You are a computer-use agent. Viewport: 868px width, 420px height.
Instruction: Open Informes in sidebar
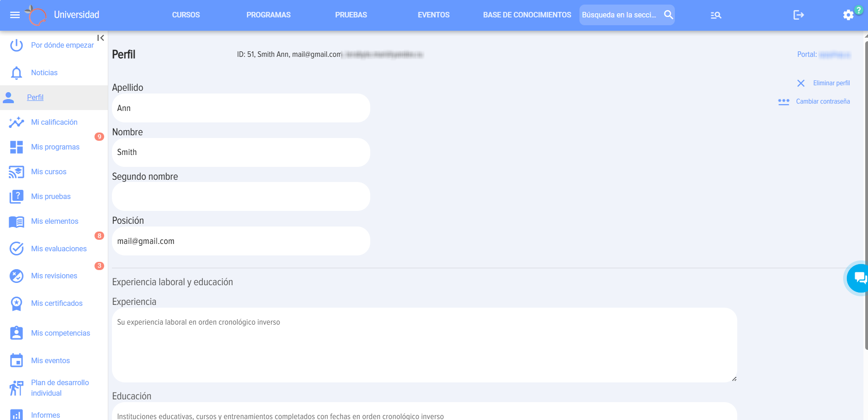(x=45, y=415)
